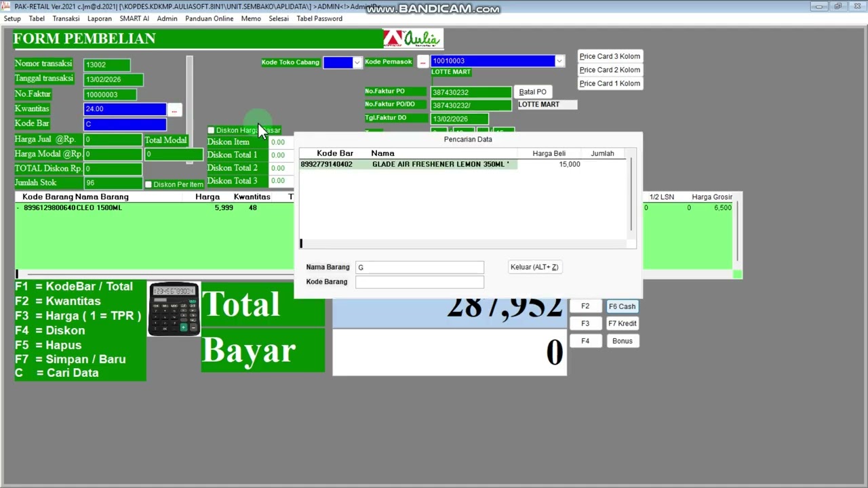Click the Aulia logo image
The image size is (868, 488).
click(412, 39)
